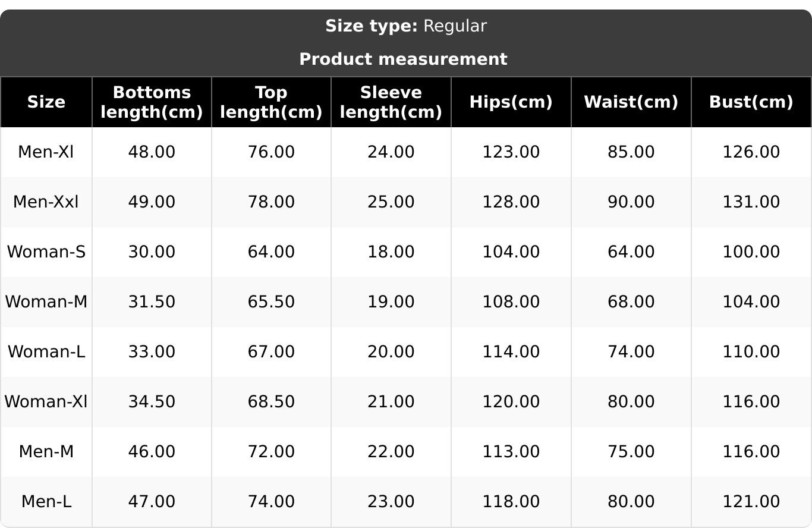This screenshot has height=528, width=812.
Task: Click the Waist(cm) column header
Action: click(x=631, y=102)
